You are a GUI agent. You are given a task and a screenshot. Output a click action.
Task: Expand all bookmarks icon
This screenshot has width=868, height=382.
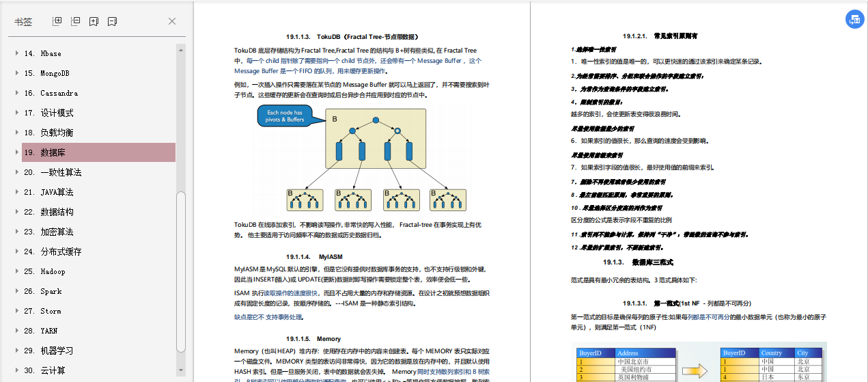pyautogui.click(x=57, y=21)
